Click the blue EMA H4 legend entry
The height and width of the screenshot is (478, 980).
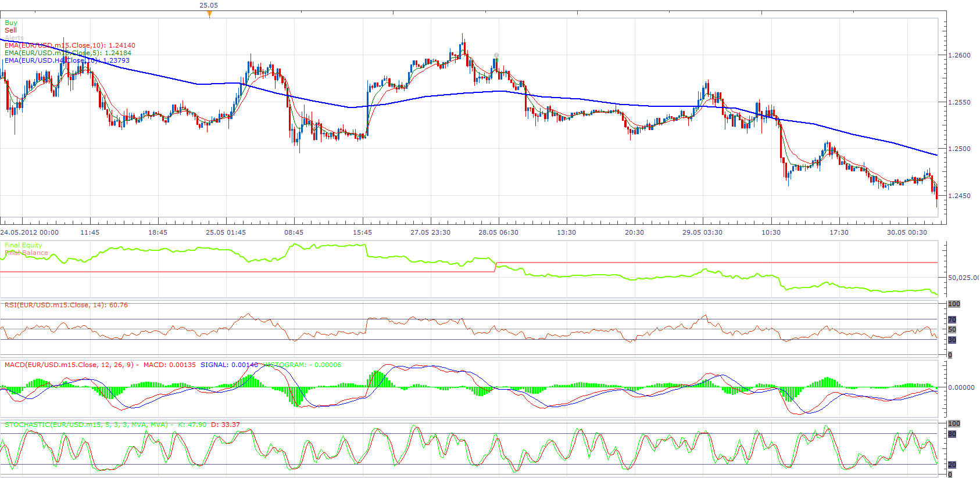tap(67, 60)
